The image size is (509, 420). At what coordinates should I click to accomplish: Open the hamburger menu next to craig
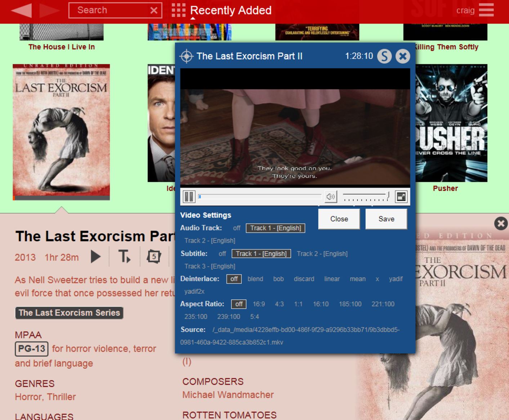[486, 10]
